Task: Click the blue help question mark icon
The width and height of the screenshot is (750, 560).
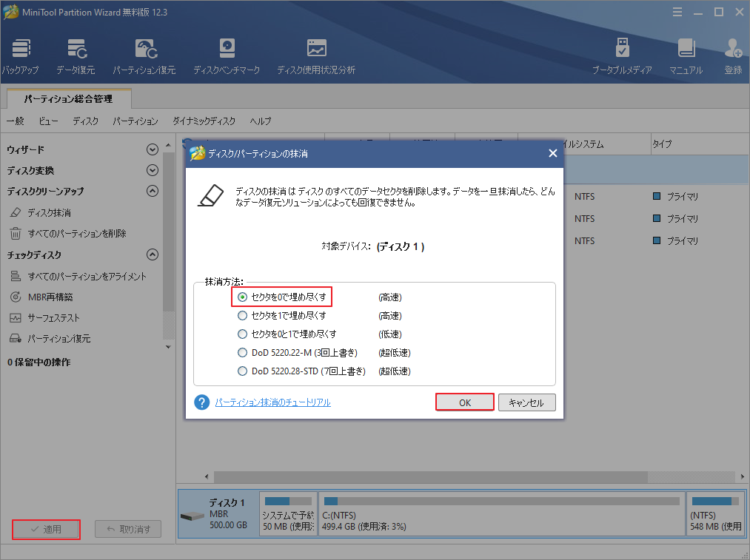Action: (202, 402)
